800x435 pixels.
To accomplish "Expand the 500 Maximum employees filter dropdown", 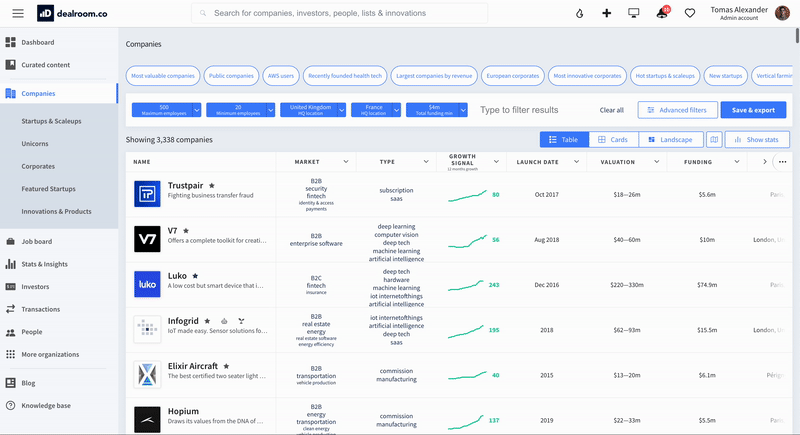I will point(197,110).
